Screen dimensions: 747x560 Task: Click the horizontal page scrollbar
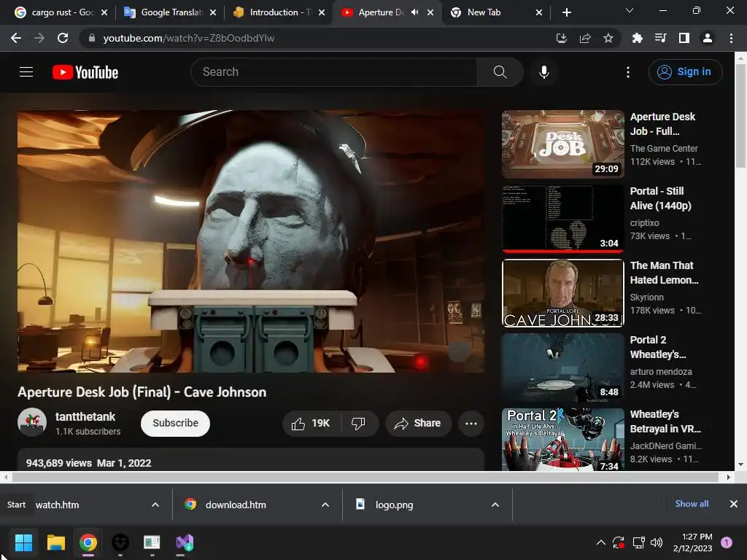[365, 477]
